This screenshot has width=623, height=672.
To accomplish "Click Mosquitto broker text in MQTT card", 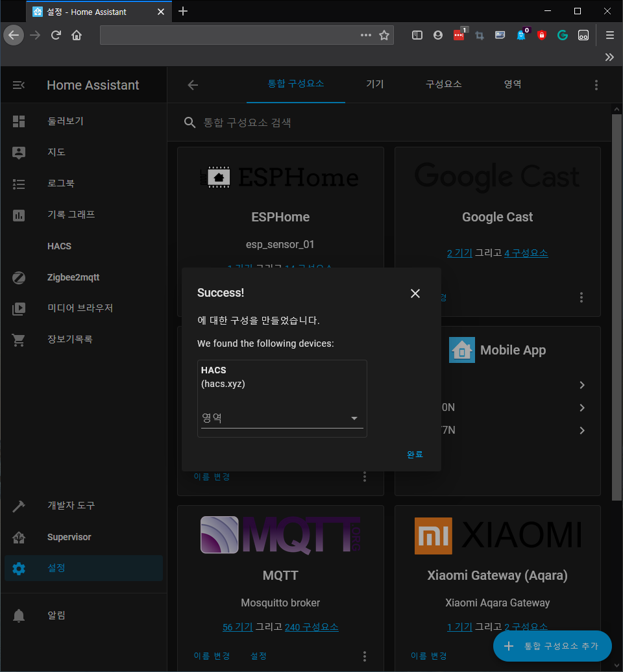I will tap(280, 603).
